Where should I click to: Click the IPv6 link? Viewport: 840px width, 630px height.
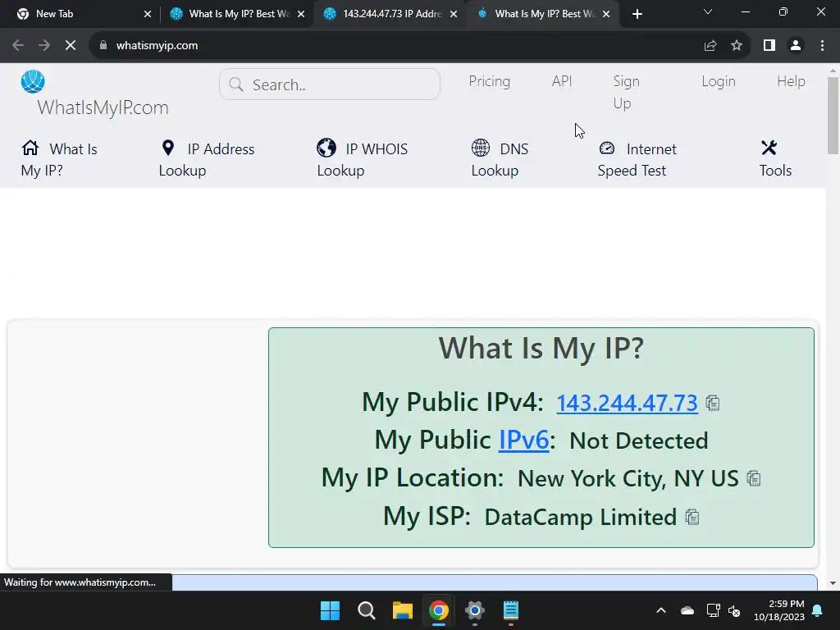(x=524, y=441)
